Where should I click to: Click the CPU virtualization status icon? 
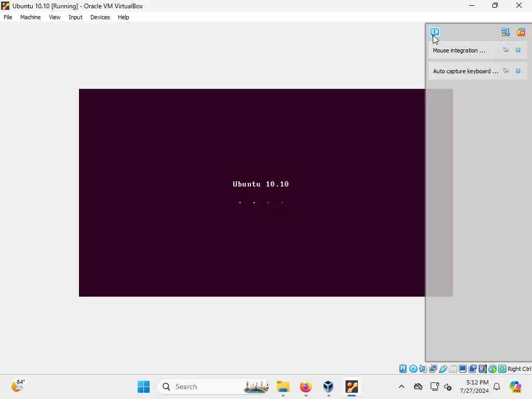[483, 369]
